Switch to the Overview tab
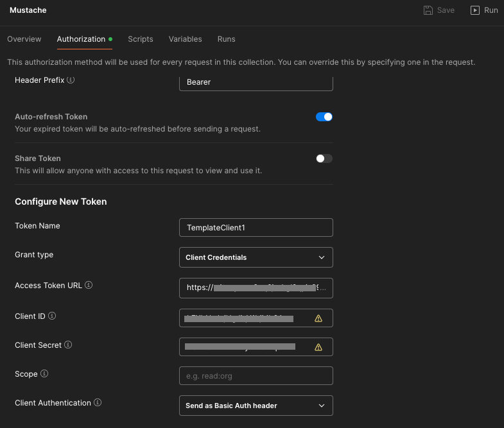Viewport: 504px width, 428px height. (24, 39)
